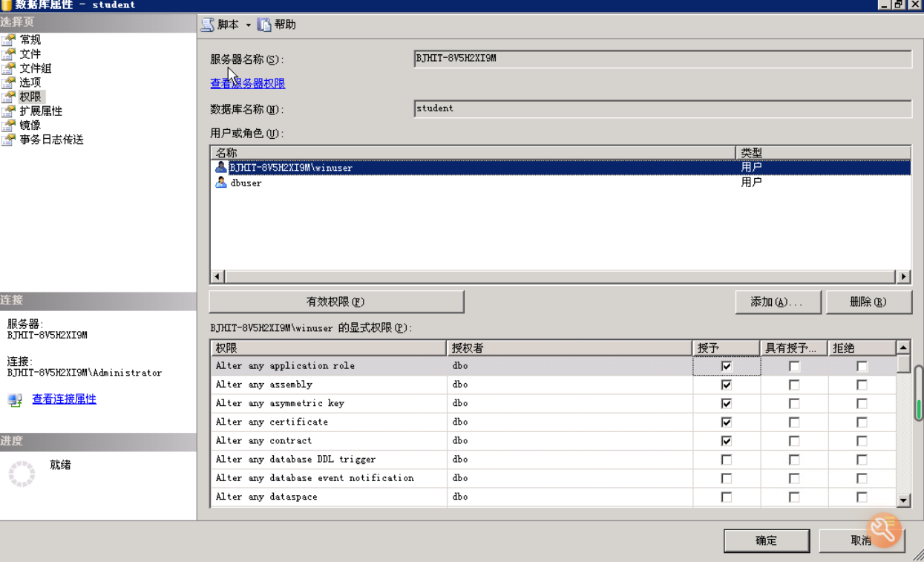This screenshot has height=562, width=924.
Task: Uncheck 授予 for Alter any assembly
Action: [727, 385]
